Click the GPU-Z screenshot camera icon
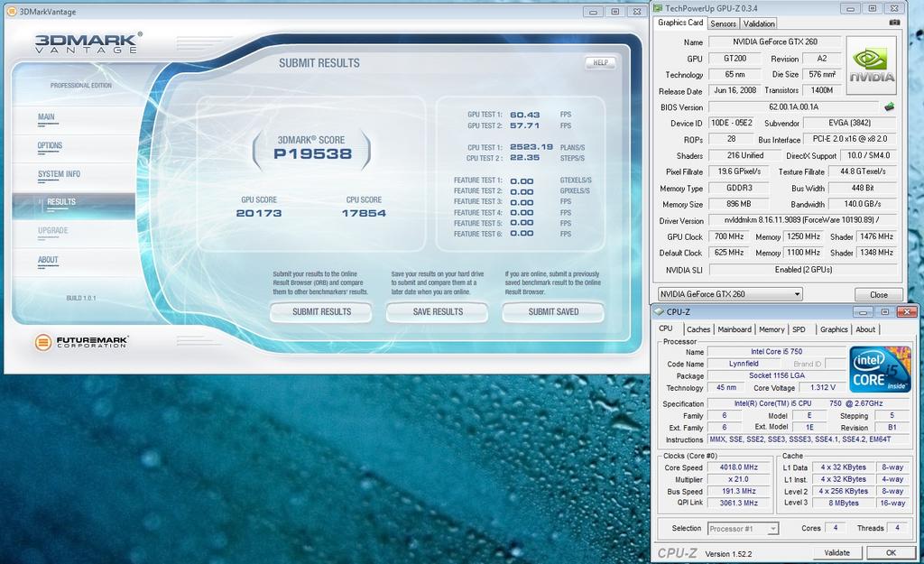Viewport: 924px width, 564px height. [894, 23]
